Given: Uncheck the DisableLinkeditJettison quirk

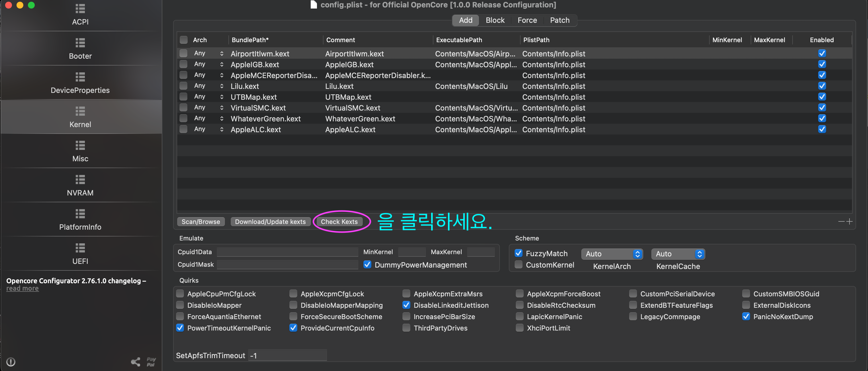Looking at the screenshot, I should click(x=406, y=305).
